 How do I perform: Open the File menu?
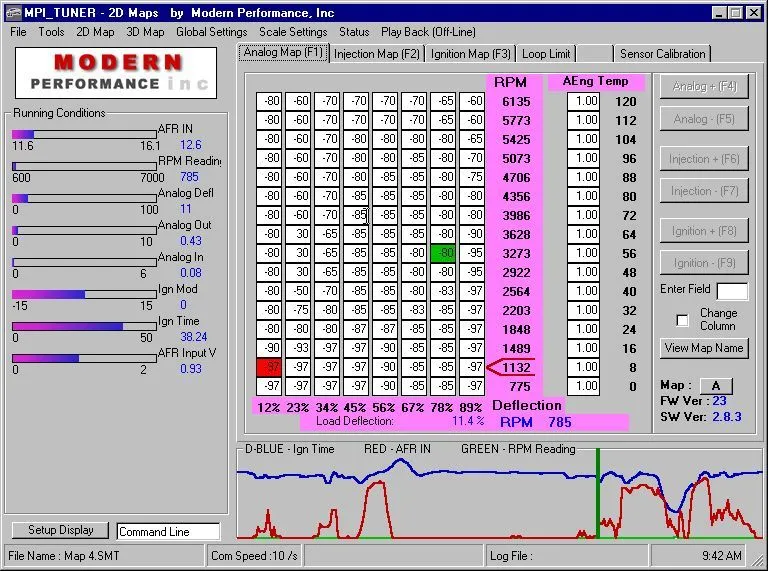[18, 32]
